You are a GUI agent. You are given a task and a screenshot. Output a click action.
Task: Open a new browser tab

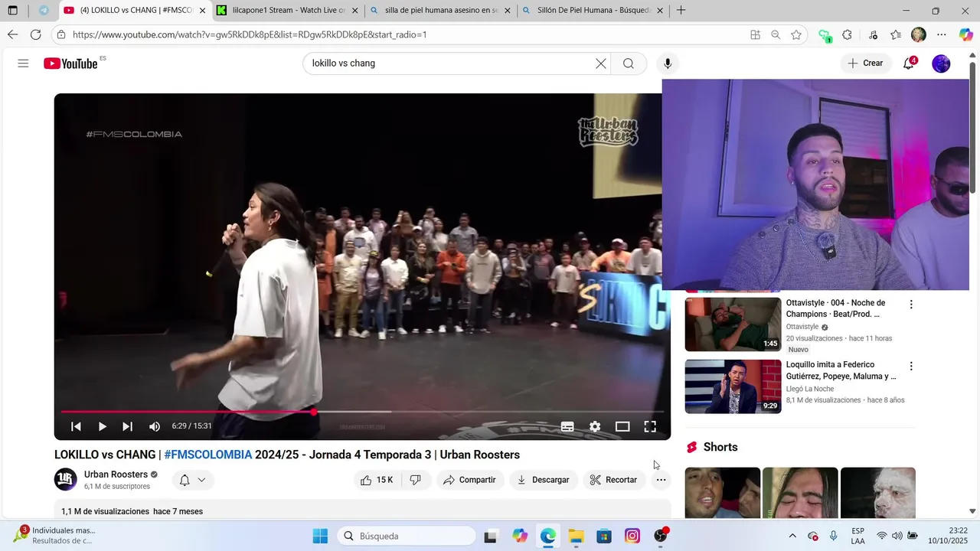tap(681, 11)
